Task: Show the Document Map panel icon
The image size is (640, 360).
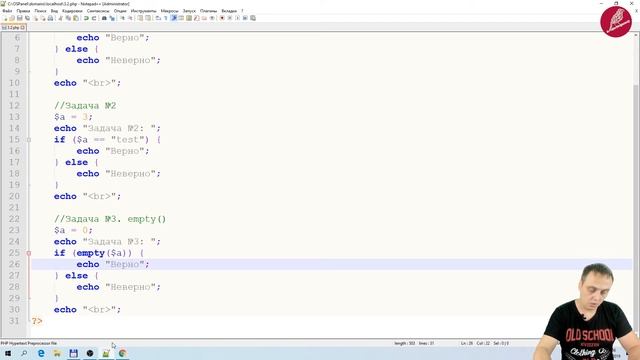Action: (189, 18)
